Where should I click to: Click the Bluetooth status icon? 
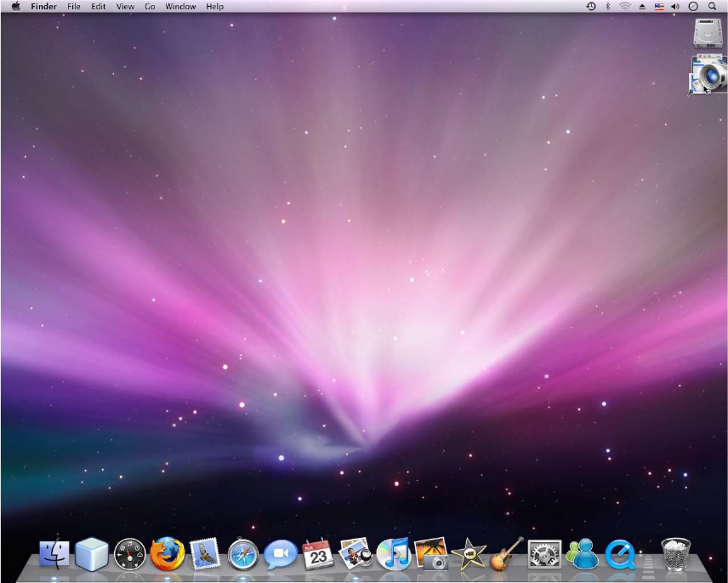pos(608,7)
